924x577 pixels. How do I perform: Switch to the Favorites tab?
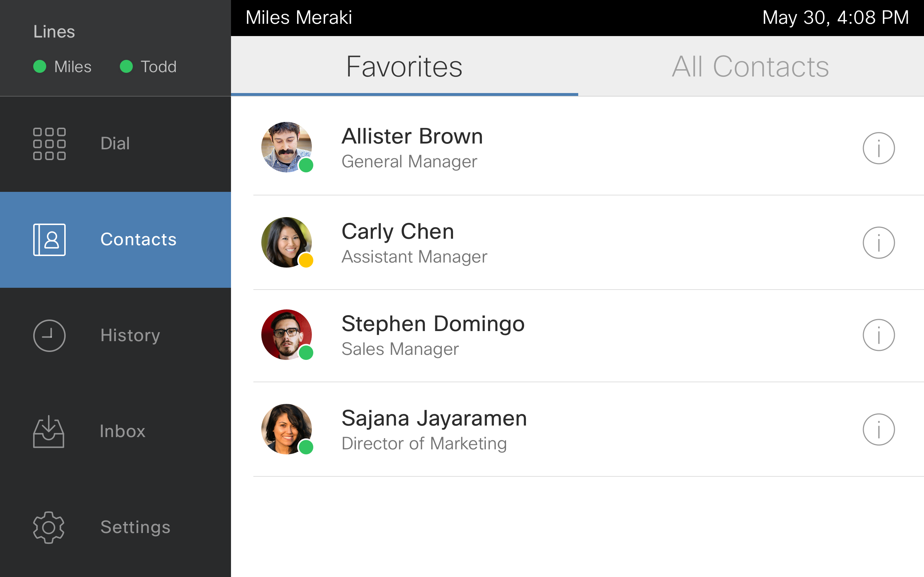coord(404,67)
